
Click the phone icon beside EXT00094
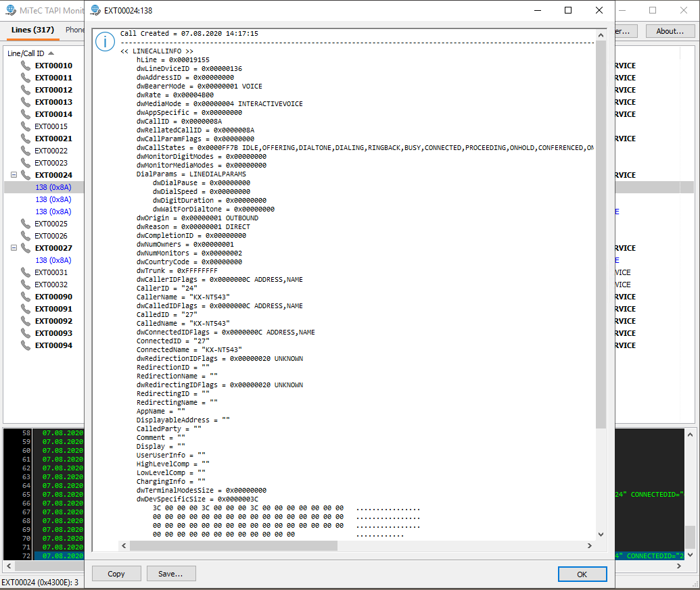pyautogui.click(x=26, y=345)
